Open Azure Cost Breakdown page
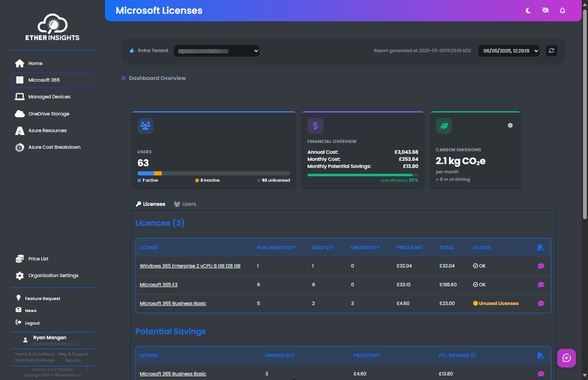 point(53,147)
